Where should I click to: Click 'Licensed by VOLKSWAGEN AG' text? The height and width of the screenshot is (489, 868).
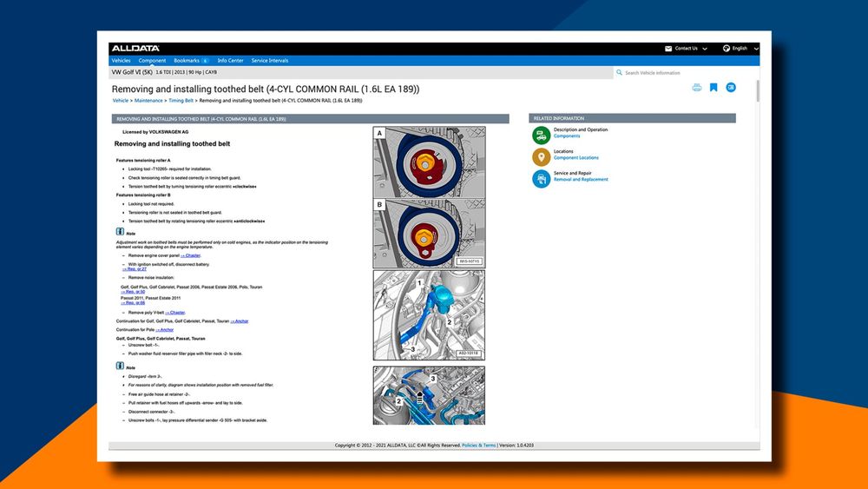155,132
